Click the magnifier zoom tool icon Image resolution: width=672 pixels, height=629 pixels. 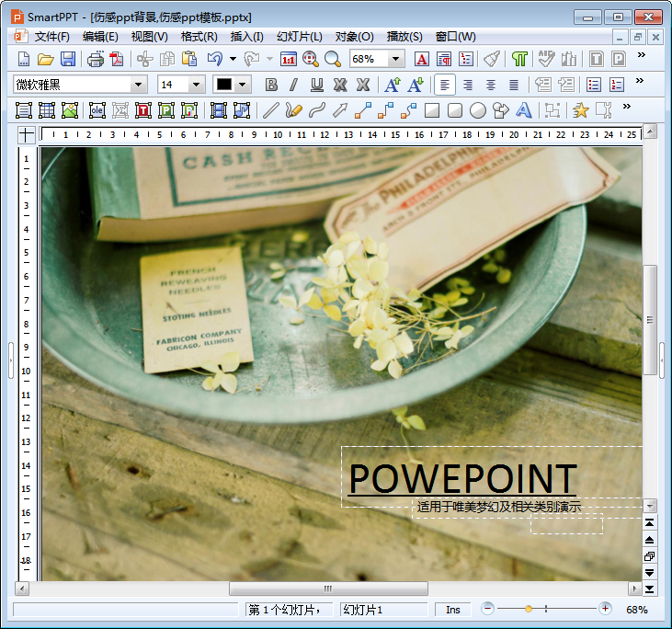click(x=333, y=59)
